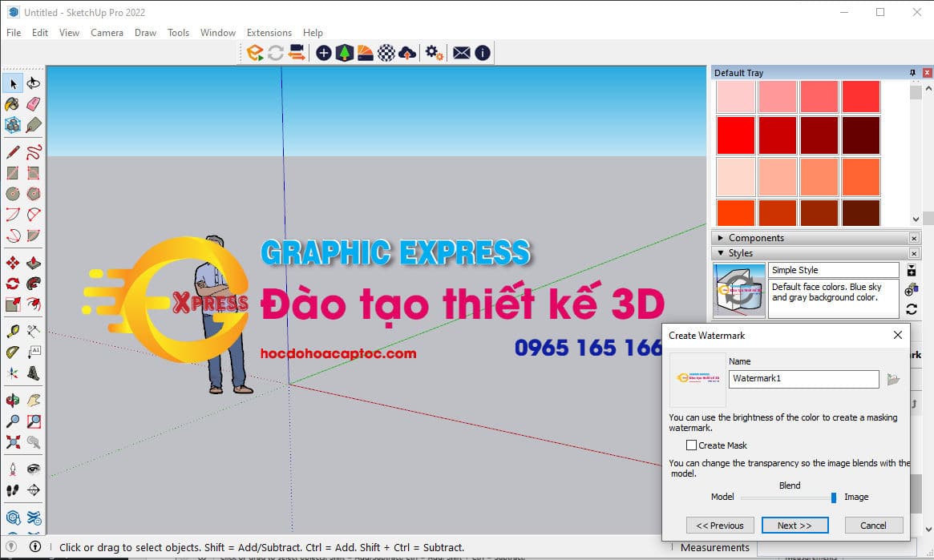The height and width of the screenshot is (560, 934).
Task: Click the Zoom magnifier tool
Action: (13, 421)
